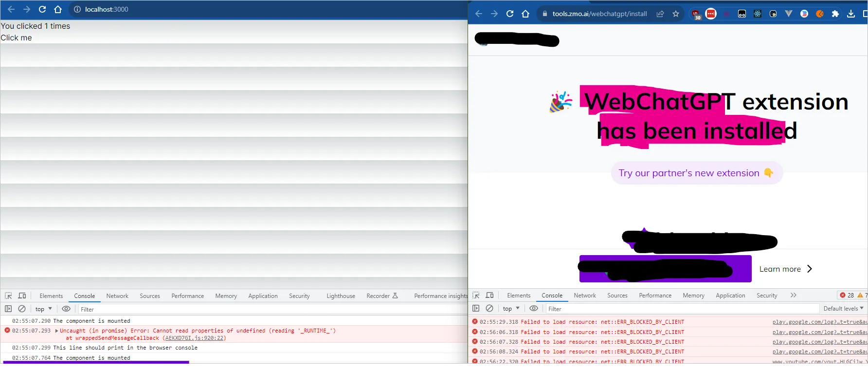Viewport: 868px width, 370px height.
Task: Expand the Uncaught (in promise) error entry
Action: [x=56, y=331]
